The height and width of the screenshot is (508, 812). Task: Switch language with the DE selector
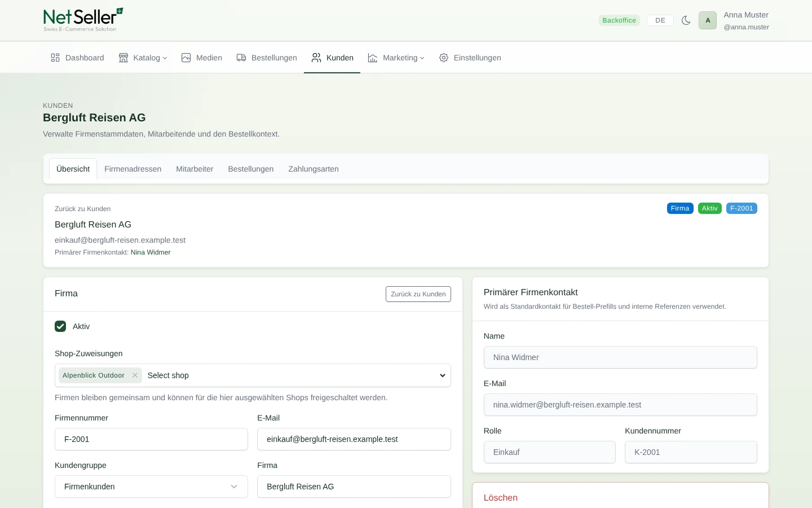(x=660, y=20)
